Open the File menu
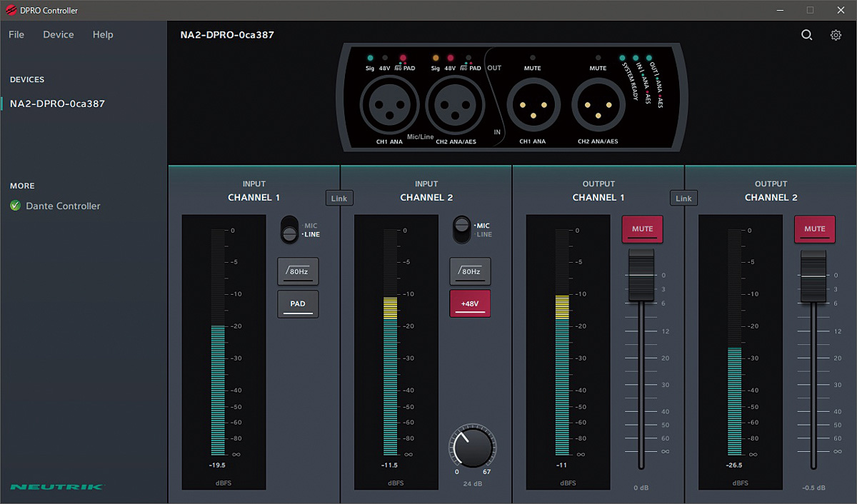The image size is (857, 504). click(16, 34)
